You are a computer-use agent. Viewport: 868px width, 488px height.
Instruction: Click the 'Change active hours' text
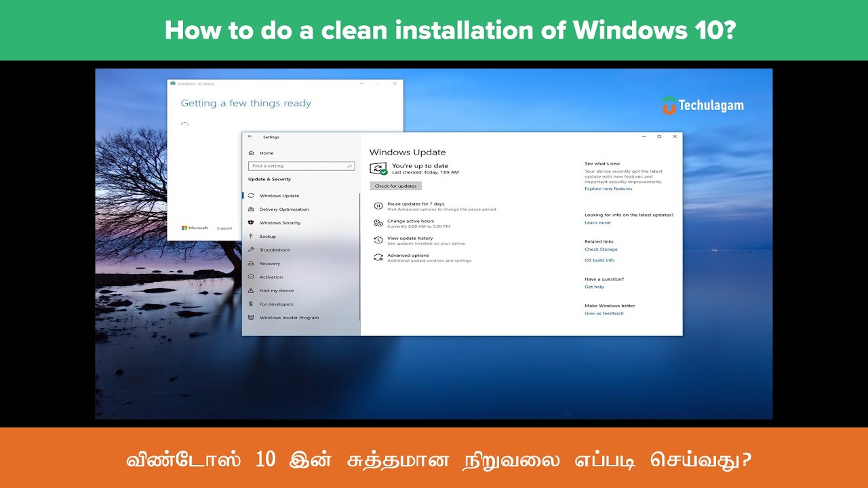(x=410, y=221)
